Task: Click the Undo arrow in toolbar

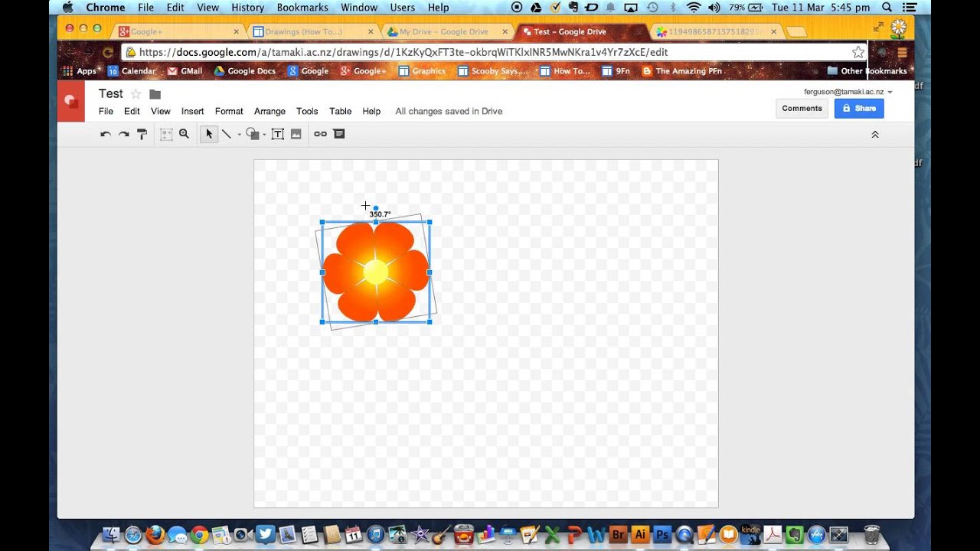Action: [106, 134]
